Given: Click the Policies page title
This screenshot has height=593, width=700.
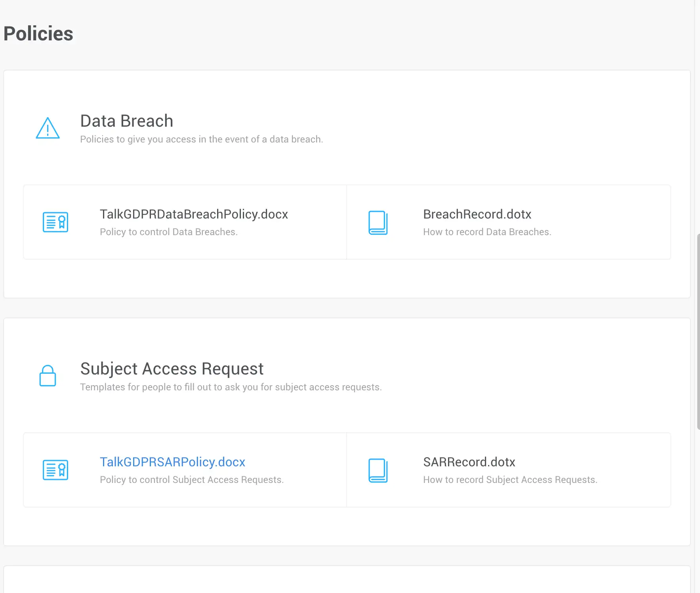Looking at the screenshot, I should tap(38, 34).
